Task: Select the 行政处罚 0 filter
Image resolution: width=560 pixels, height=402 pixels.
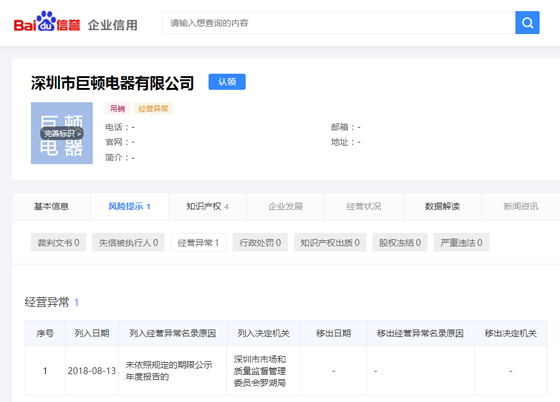Action: pos(260,243)
